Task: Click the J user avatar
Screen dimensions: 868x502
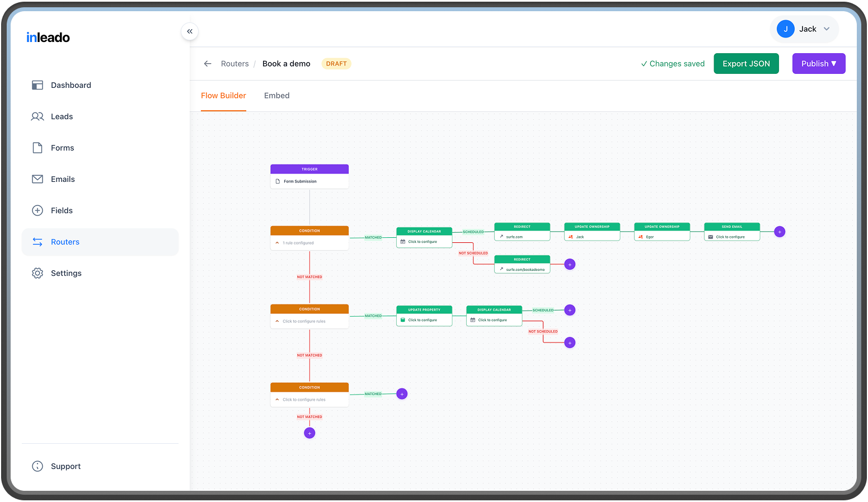Action: click(786, 29)
